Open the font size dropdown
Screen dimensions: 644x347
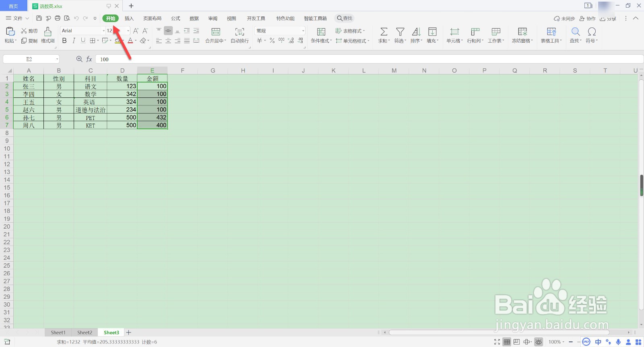point(128,31)
